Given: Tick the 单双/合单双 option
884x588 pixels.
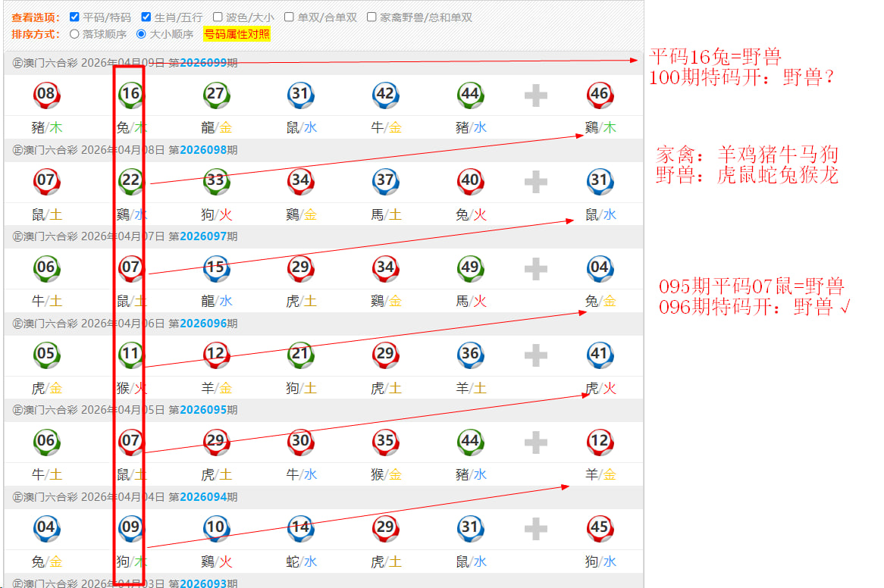Looking at the screenshot, I should 289,17.
